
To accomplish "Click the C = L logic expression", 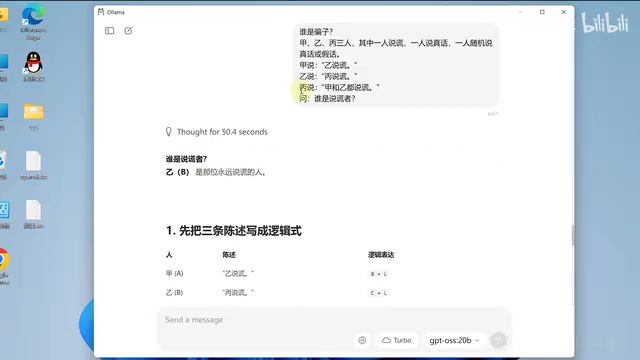I will click(x=378, y=293).
